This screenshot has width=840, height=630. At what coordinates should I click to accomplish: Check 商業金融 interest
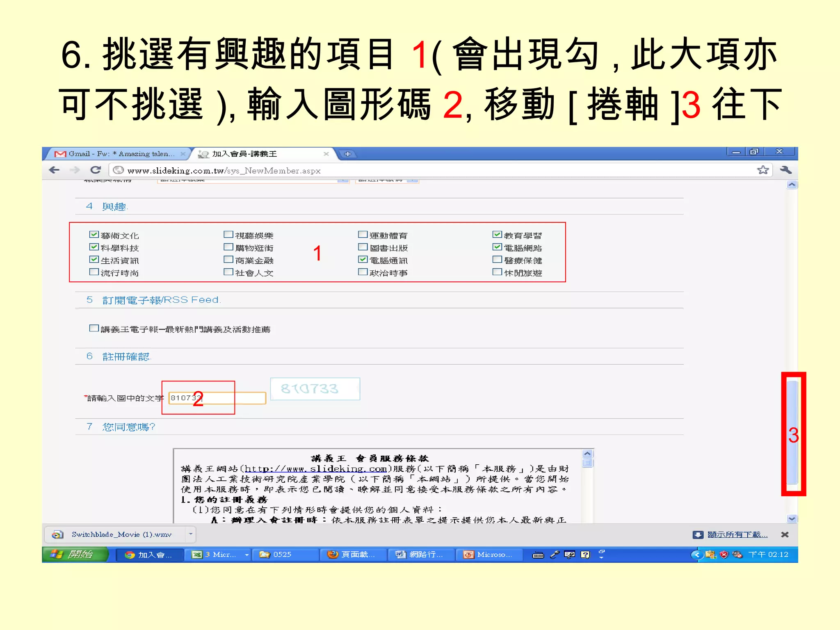tap(228, 260)
